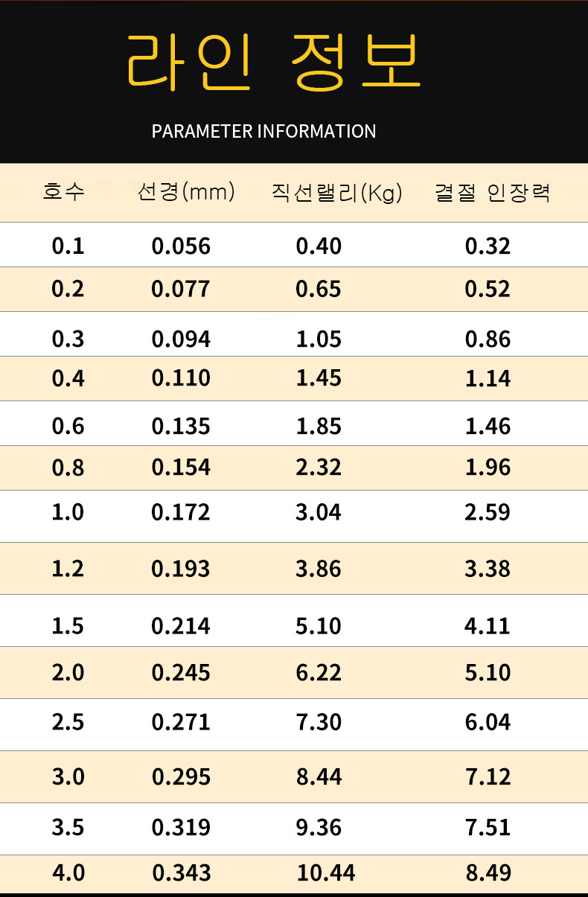Click the PARAMETER INFORMATION subtitle
588x897 pixels.
(263, 132)
